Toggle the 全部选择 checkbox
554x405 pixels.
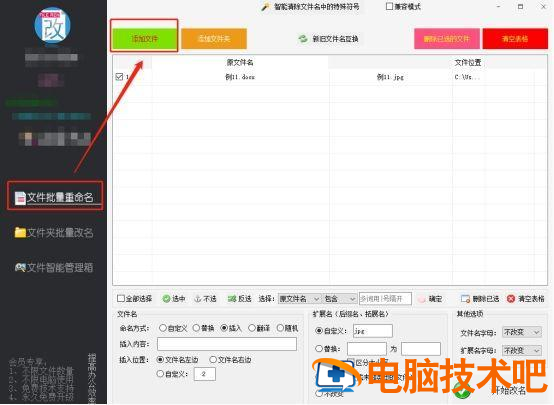[120, 298]
